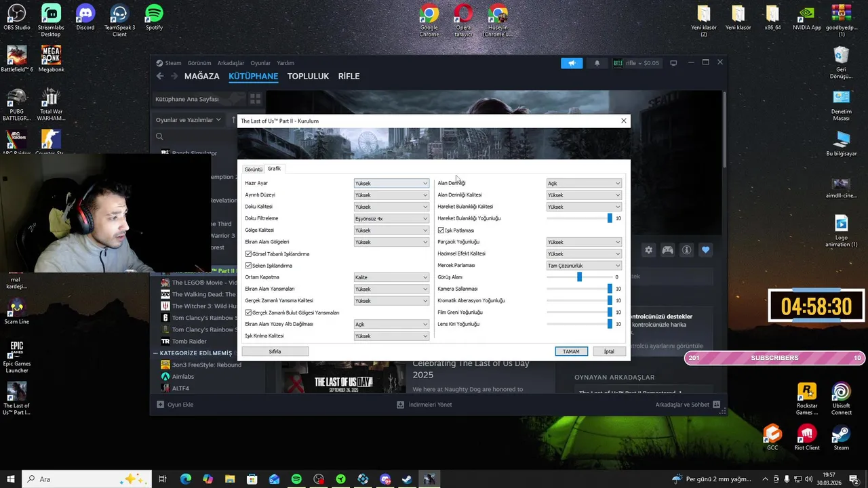Open Alan Derinliği dropdown
Screen dimensions: 868x488
pos(584,183)
